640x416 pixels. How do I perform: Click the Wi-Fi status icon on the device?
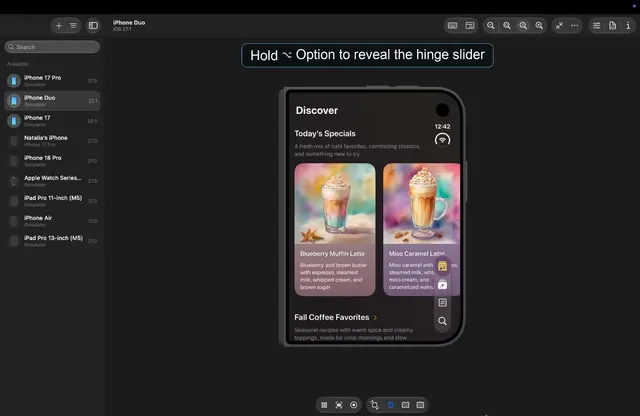click(x=442, y=140)
